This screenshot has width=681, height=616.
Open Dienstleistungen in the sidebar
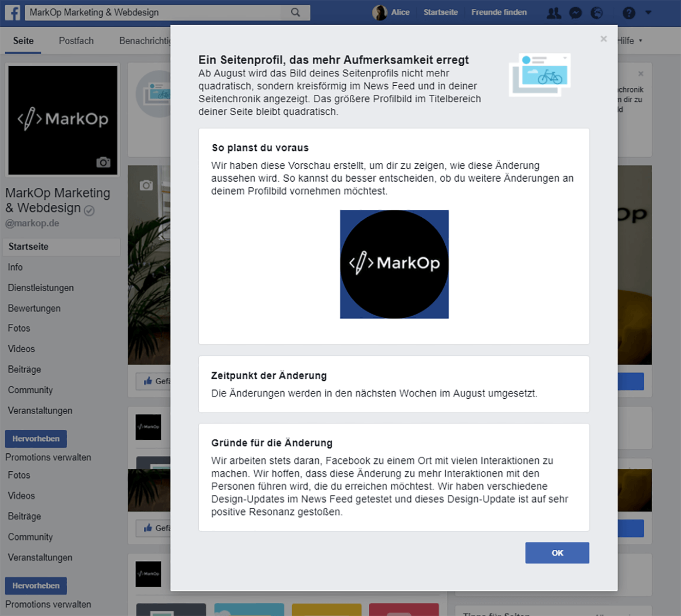pos(41,288)
